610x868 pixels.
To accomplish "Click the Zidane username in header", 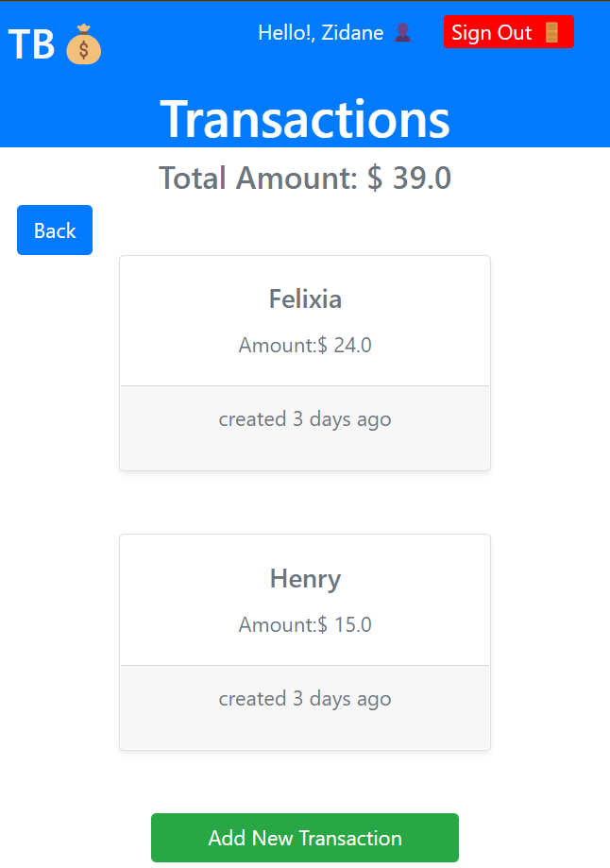I will [x=352, y=33].
